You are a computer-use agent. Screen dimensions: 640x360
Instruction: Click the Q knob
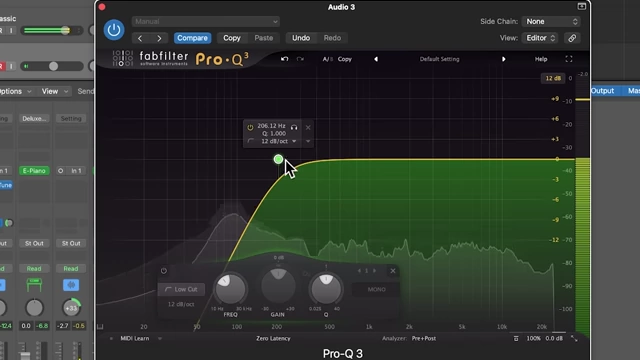click(x=326, y=289)
